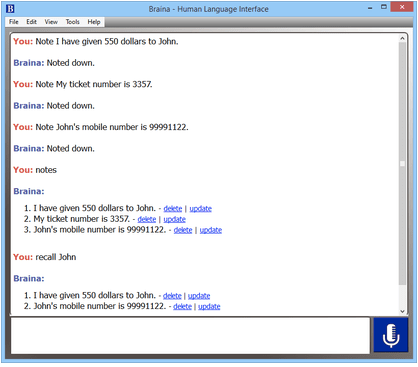
Task: Update John's mobile number note in notes list
Action: tap(211, 230)
